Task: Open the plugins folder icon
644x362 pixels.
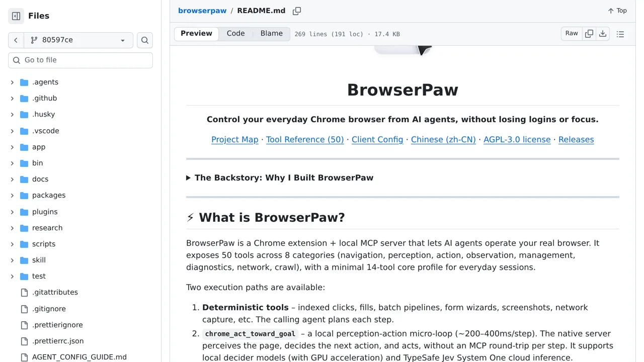Action: [24, 212]
